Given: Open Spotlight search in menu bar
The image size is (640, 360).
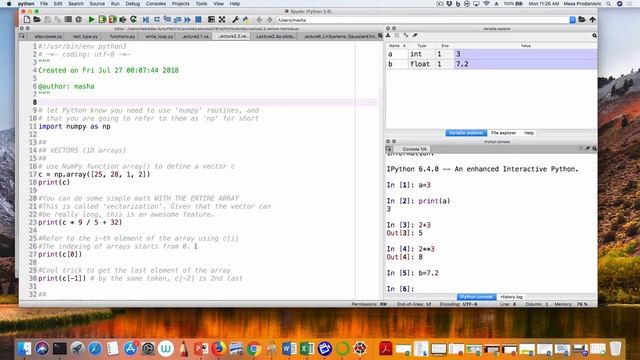Looking at the screenshot, I should (609, 4).
